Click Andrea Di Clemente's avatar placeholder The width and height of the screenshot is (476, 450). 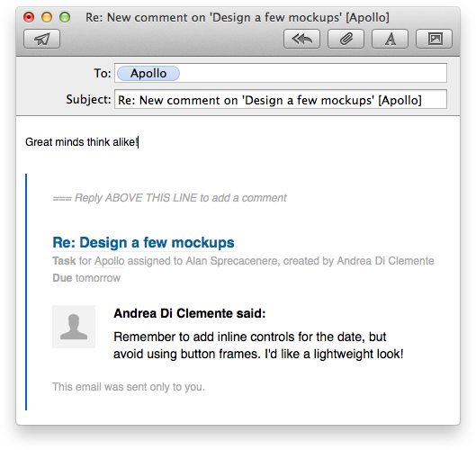pyautogui.click(x=74, y=327)
